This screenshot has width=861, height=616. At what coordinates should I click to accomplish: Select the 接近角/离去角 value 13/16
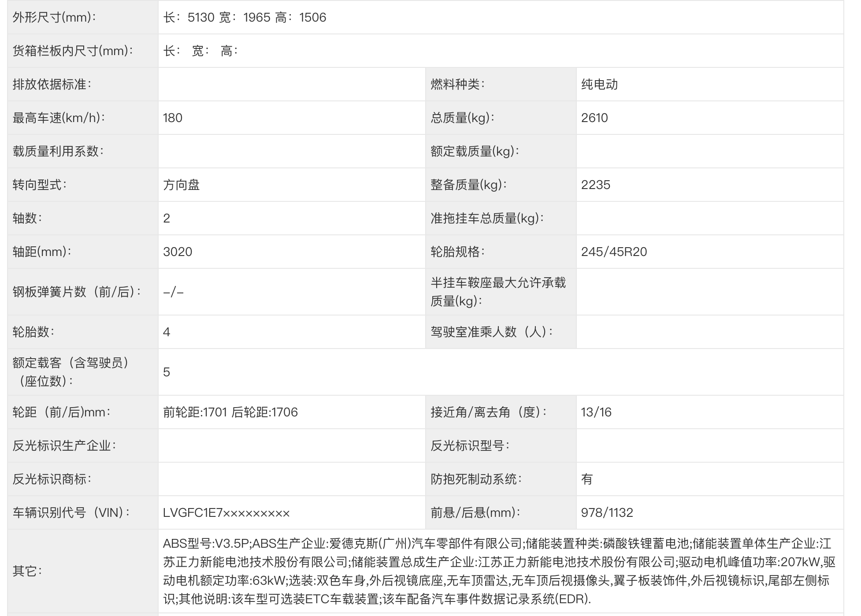596,412
